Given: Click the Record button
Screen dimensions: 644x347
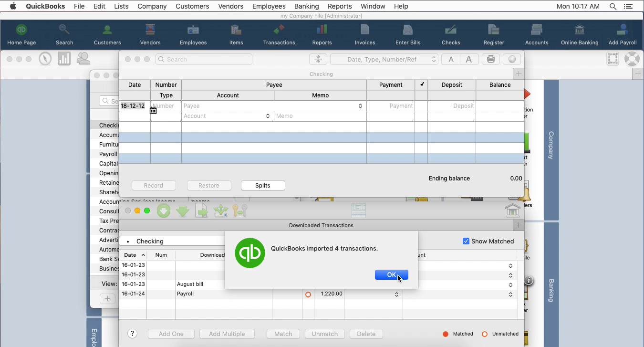Looking at the screenshot, I should 154,186.
